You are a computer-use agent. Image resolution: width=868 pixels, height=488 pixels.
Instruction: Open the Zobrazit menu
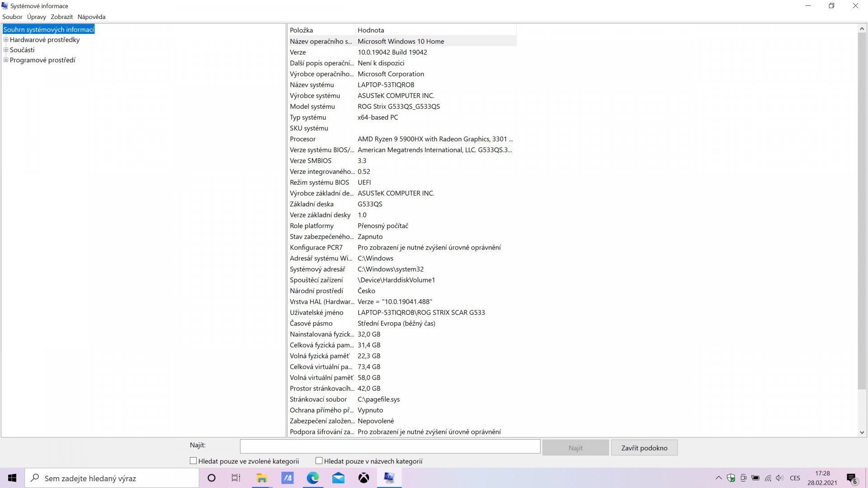click(61, 17)
